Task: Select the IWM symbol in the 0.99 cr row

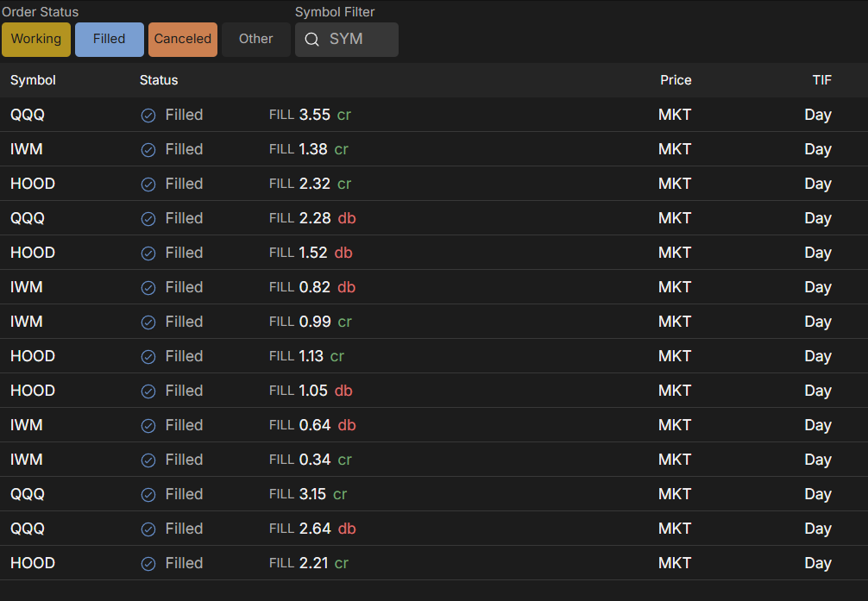Action: coord(27,322)
